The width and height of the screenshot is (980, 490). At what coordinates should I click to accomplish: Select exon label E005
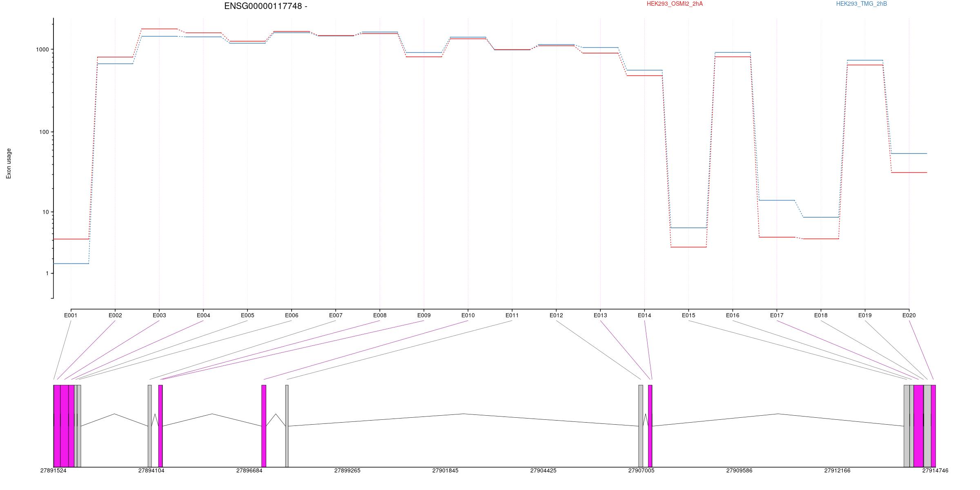point(247,315)
